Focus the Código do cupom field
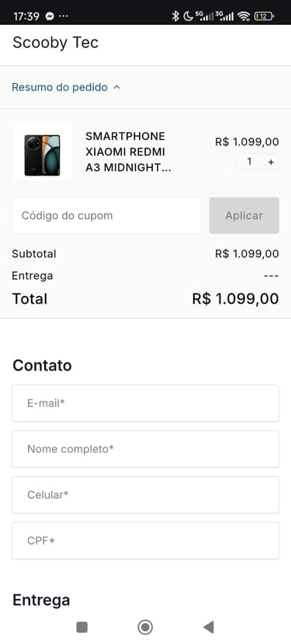 pos(106,216)
